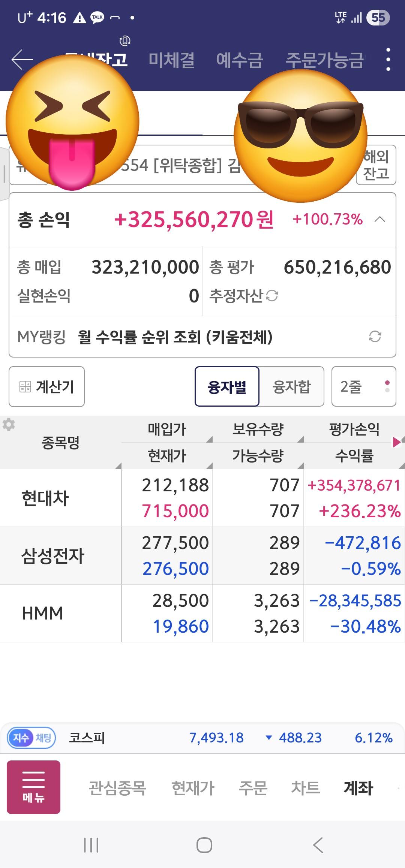Tap warning triangle in status bar
The width and height of the screenshot is (405, 868).
pyautogui.click(x=79, y=17)
